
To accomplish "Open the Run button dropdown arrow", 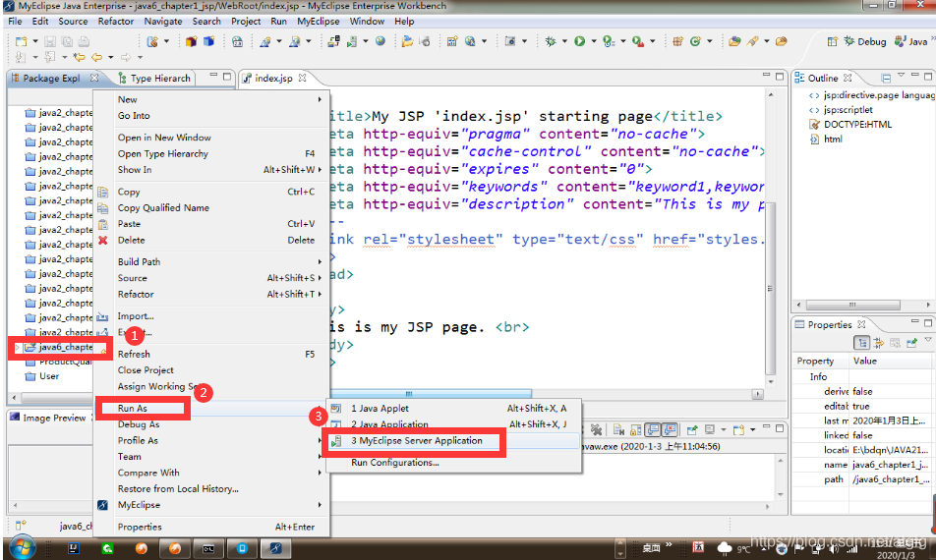I will coord(592,41).
